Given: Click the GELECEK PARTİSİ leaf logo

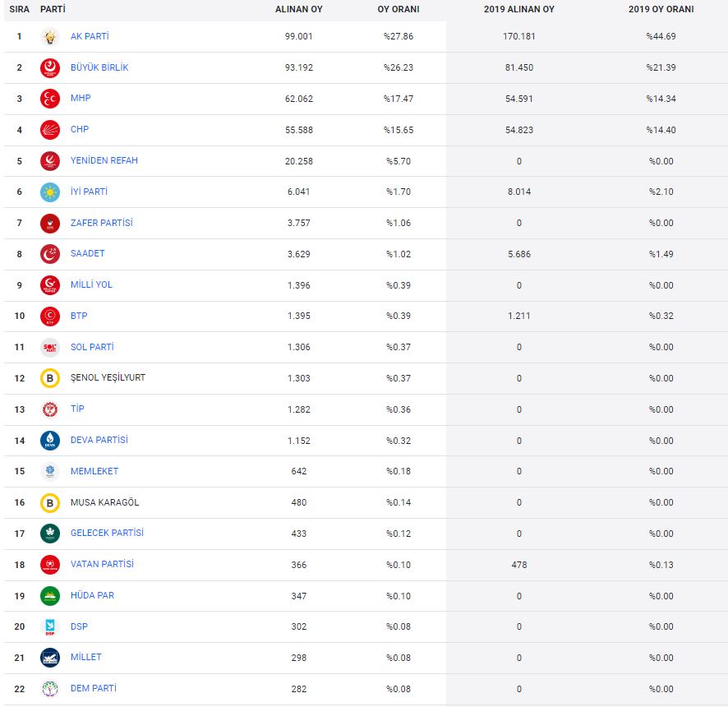Looking at the screenshot, I should pyautogui.click(x=50, y=534).
